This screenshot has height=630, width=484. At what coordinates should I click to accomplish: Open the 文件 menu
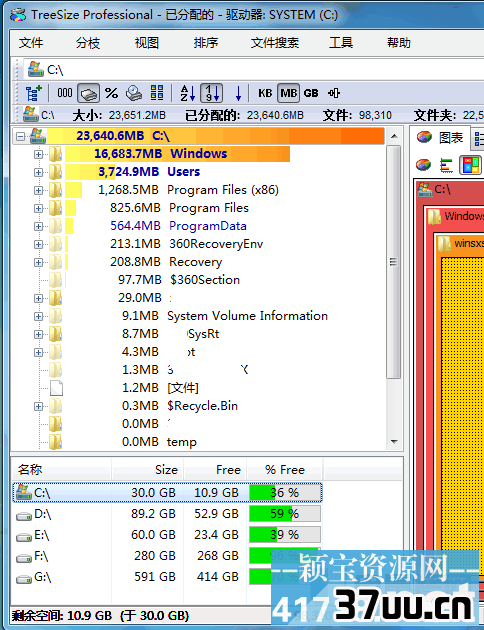31,43
